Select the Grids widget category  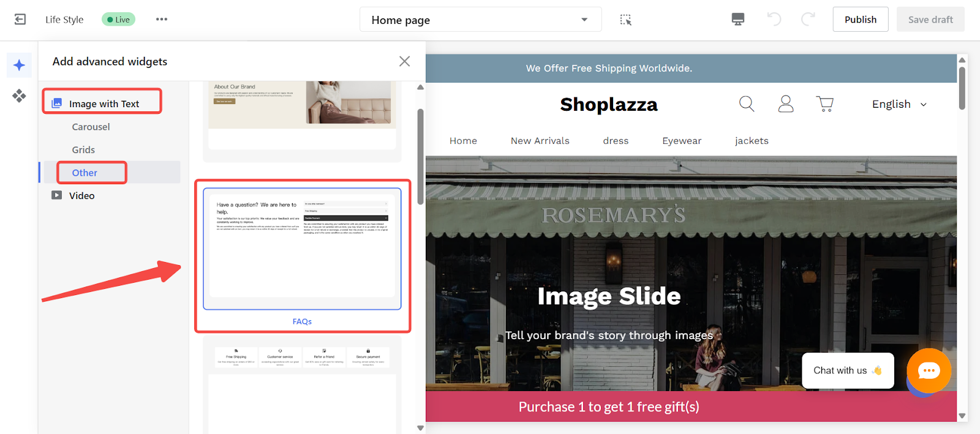(83, 149)
